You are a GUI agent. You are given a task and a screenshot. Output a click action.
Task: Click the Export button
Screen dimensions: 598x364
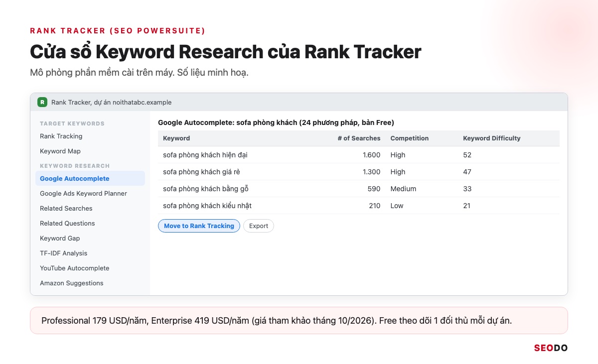point(259,226)
